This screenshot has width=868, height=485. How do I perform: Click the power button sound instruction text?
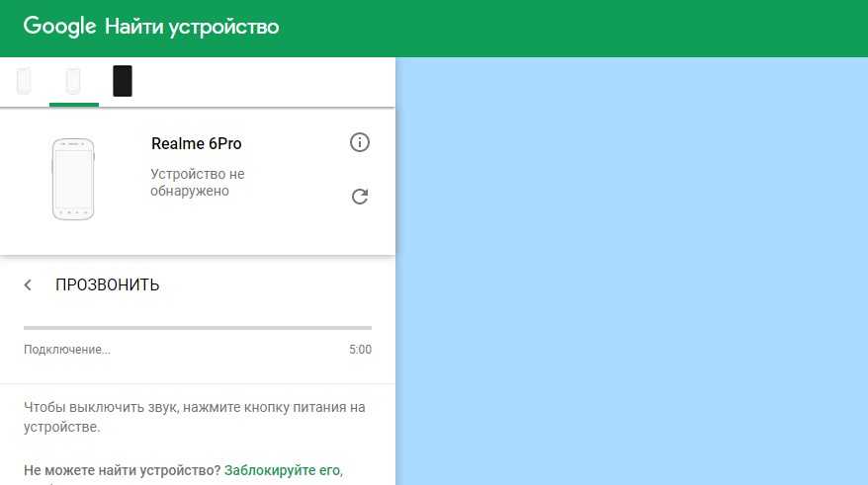194,418
